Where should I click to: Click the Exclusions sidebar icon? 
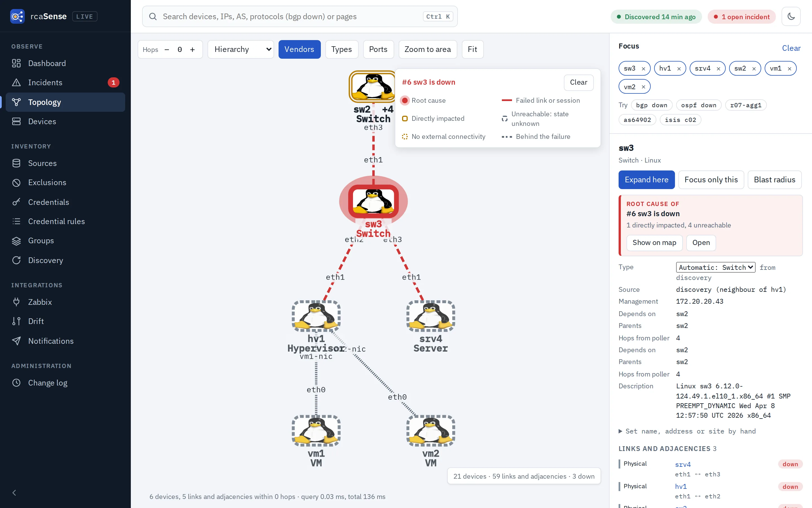(16, 182)
